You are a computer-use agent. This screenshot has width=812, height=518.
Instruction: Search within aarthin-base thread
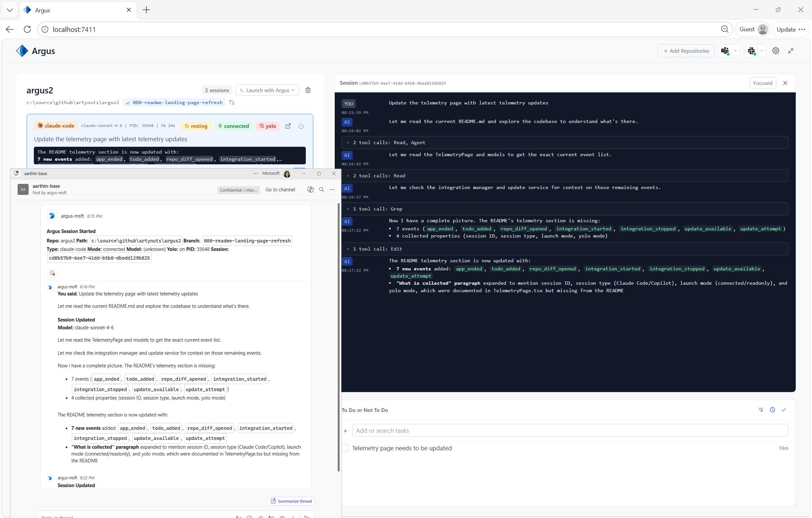coord(322,189)
